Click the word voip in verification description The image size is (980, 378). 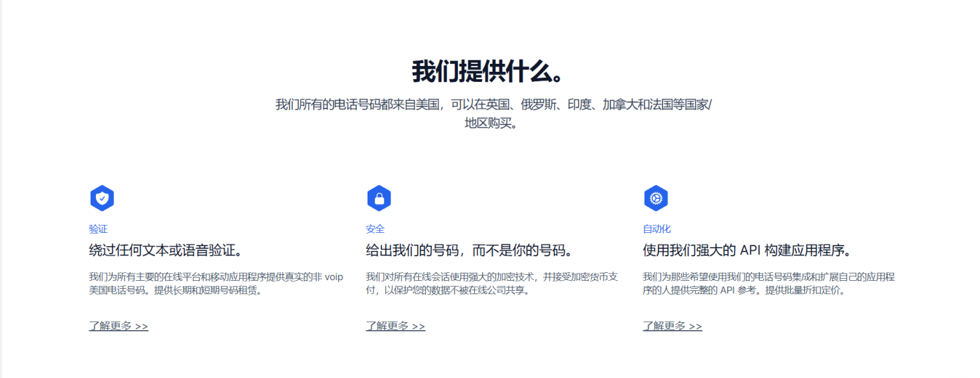tap(334, 277)
